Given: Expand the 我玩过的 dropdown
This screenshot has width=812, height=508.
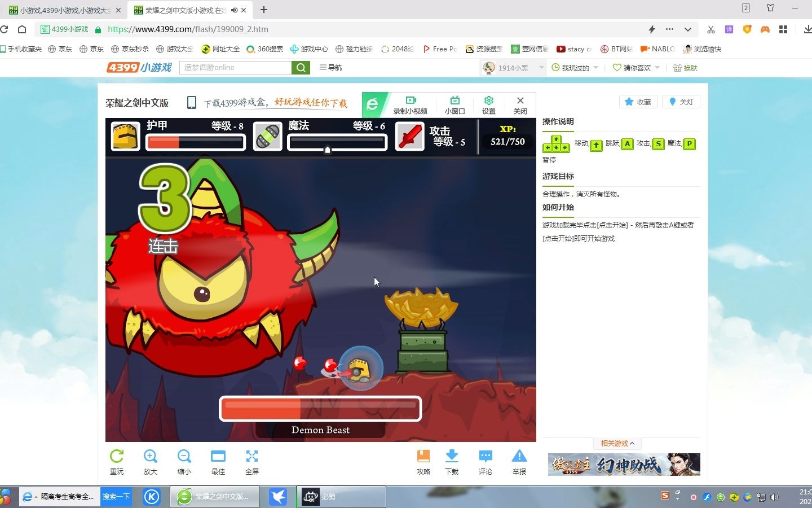Looking at the screenshot, I should tap(596, 68).
